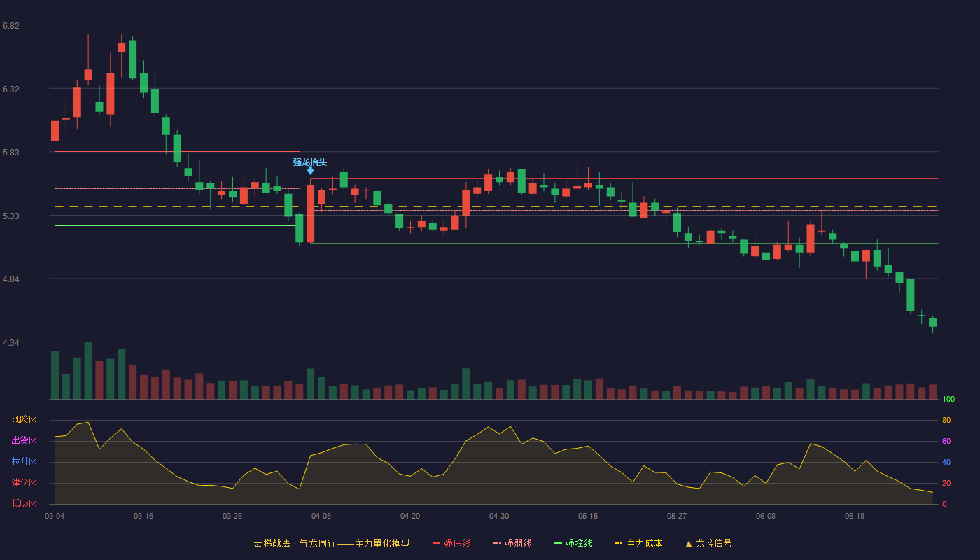Click the 6.82 price axis label
This screenshot has width=980, height=560.
pos(11,26)
